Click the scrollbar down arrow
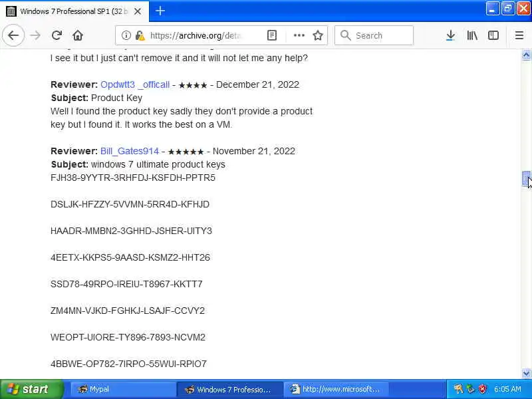The height and width of the screenshot is (399, 532). point(526,374)
